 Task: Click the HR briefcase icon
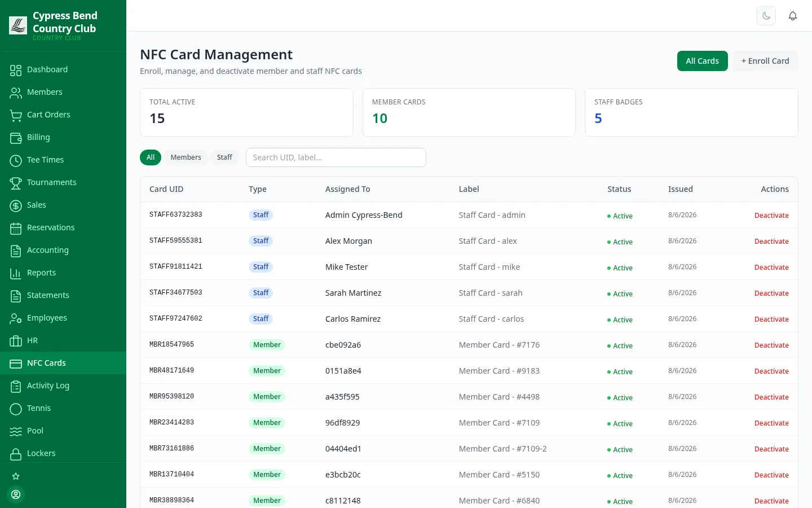click(x=16, y=341)
